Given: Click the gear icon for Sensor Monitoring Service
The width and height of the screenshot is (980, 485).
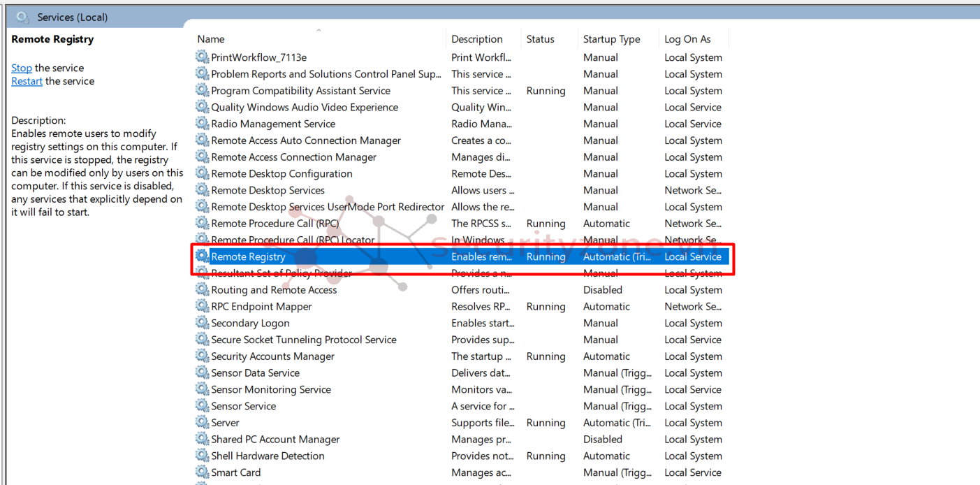Looking at the screenshot, I should tap(203, 389).
